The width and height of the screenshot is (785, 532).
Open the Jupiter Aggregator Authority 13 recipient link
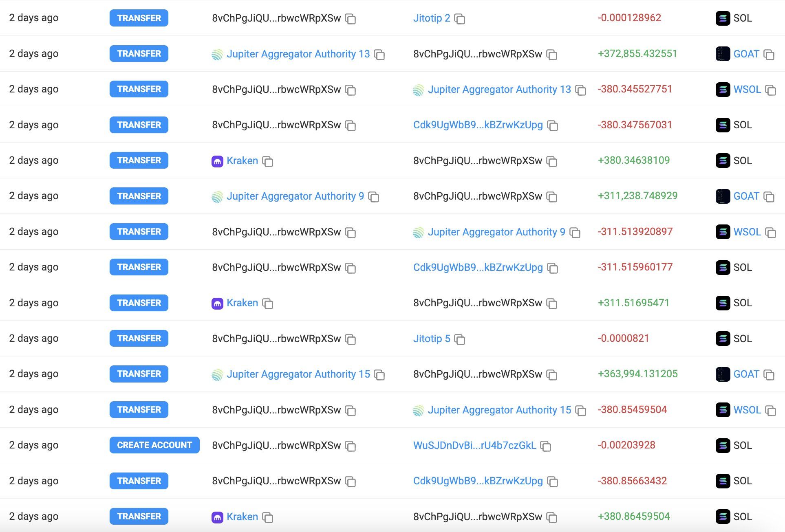click(x=499, y=89)
